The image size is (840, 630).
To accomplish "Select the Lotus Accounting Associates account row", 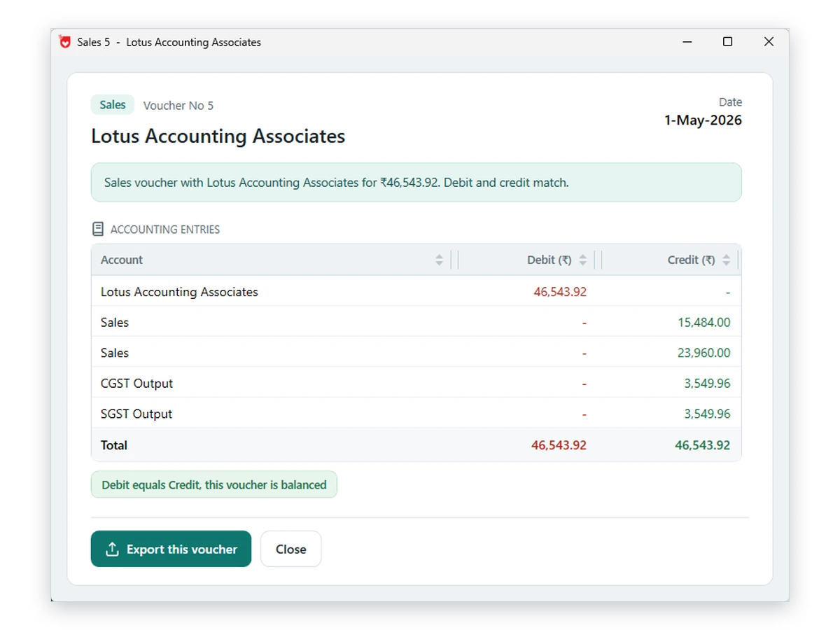I will coord(416,292).
